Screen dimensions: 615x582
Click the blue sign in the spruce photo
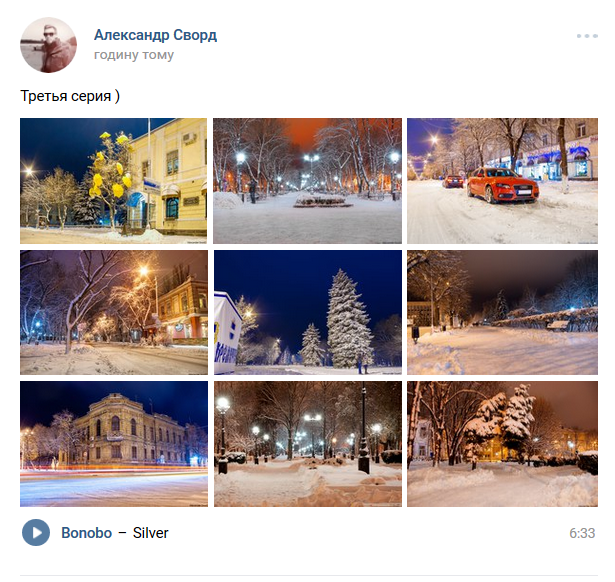tap(226, 333)
